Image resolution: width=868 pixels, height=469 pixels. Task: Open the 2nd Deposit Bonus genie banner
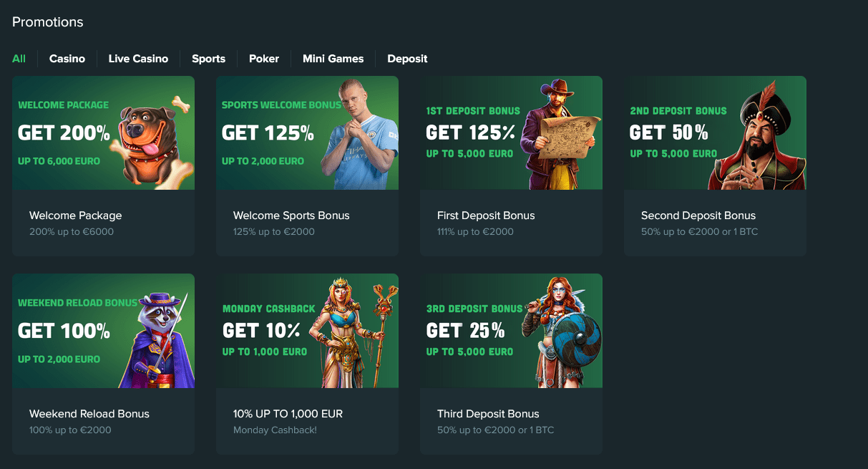click(715, 133)
